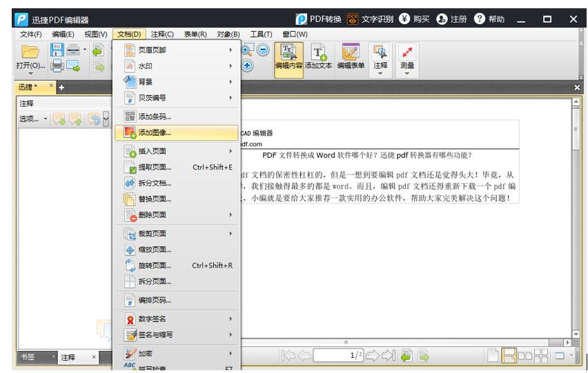Click the save floppy disk icon
588x373 pixels.
(57, 50)
